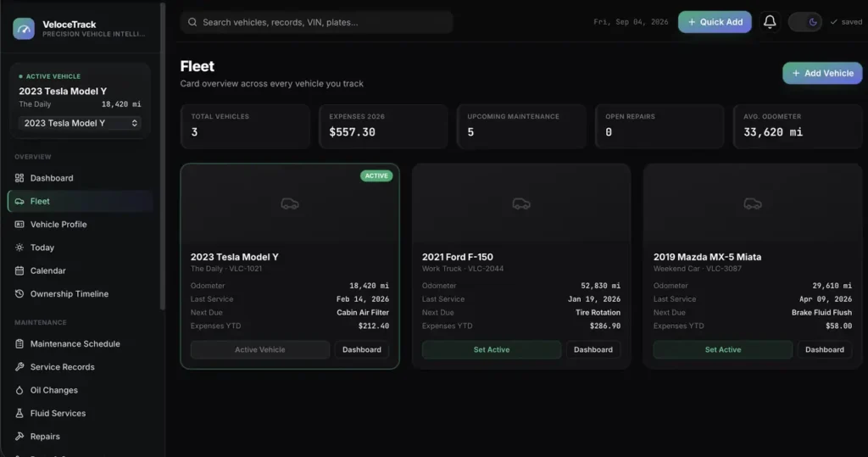Click the Vehicle Profile card icon
The image size is (868, 457).
tap(19, 225)
